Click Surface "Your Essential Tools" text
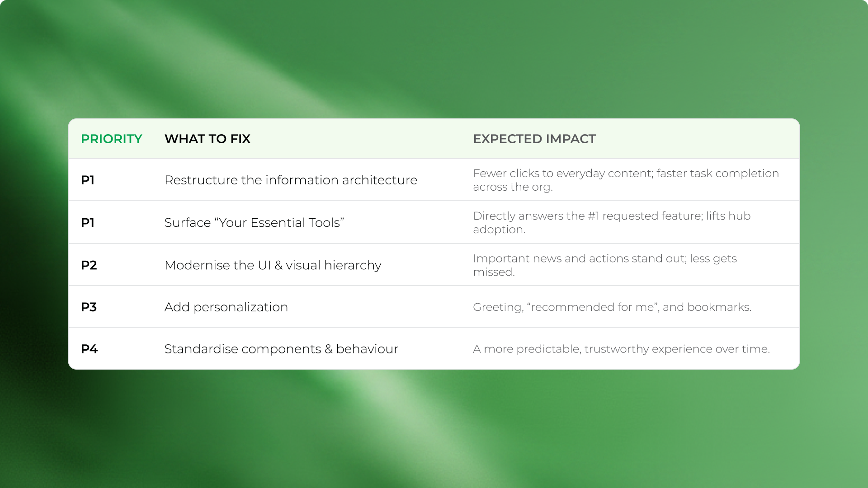This screenshot has height=488, width=868. click(x=254, y=222)
